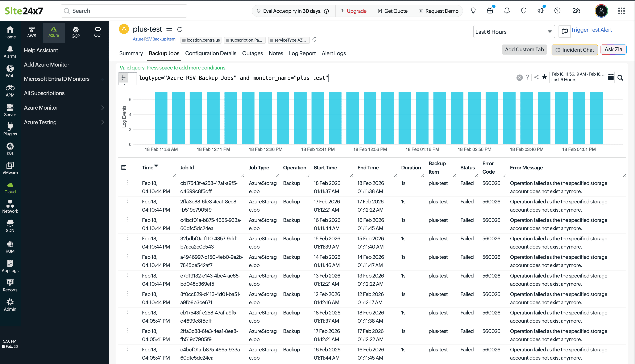Share the log query

(536, 77)
